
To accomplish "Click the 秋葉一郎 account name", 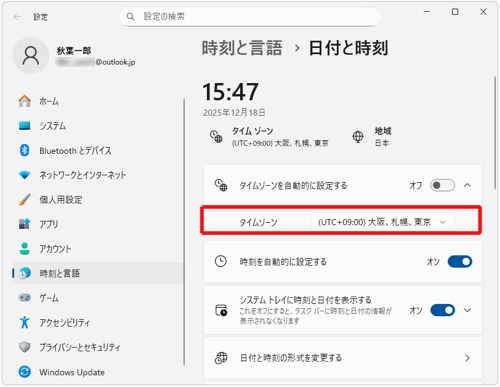I will click(x=74, y=51).
